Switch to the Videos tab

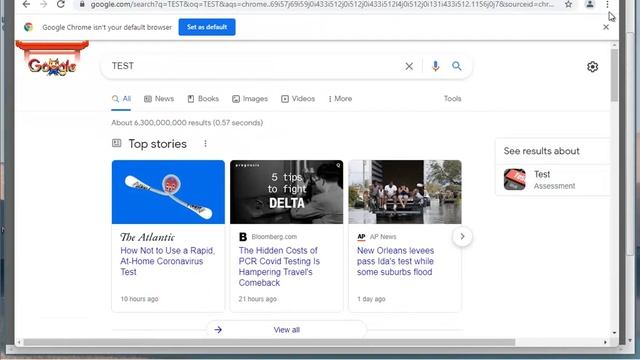pyautogui.click(x=298, y=99)
